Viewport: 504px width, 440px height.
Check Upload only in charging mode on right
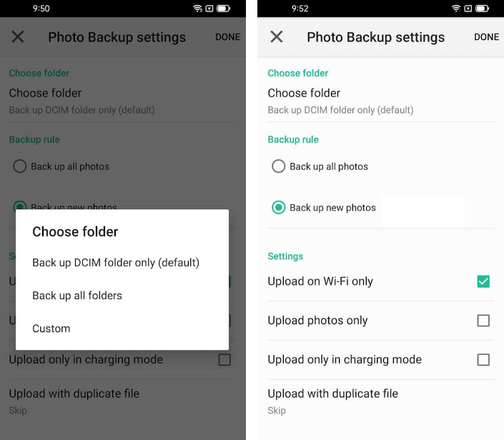[483, 360]
